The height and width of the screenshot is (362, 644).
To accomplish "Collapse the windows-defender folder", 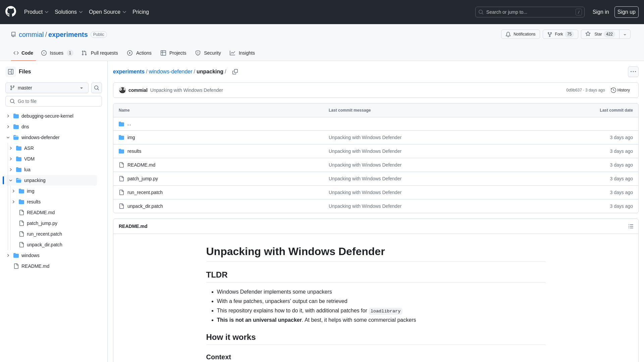I will (x=8, y=137).
